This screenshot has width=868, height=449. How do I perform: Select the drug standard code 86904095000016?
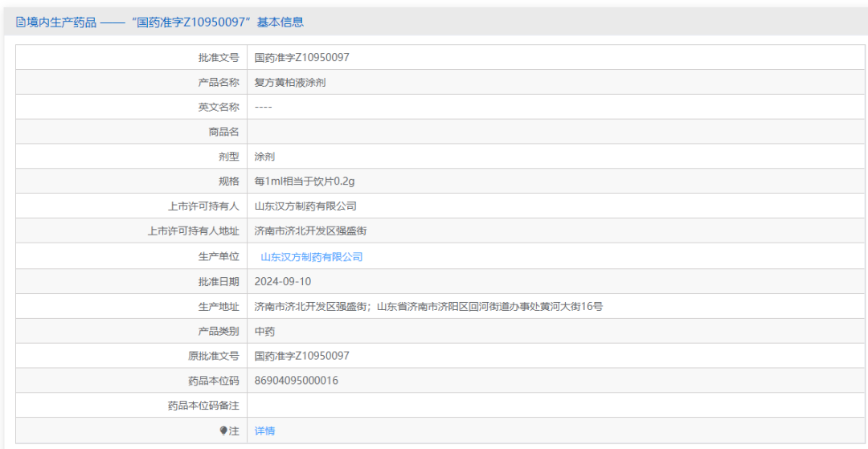tap(296, 381)
